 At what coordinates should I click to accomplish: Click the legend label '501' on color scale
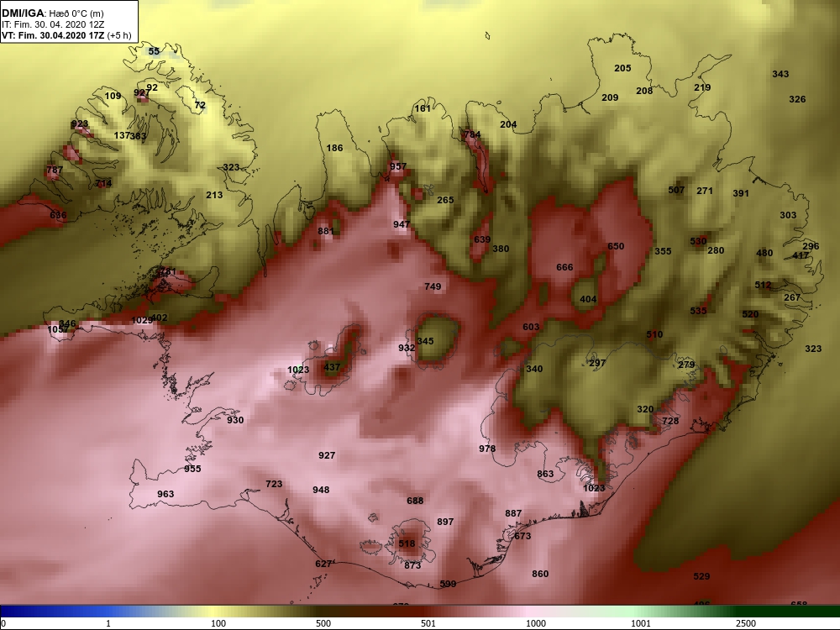coord(428,623)
